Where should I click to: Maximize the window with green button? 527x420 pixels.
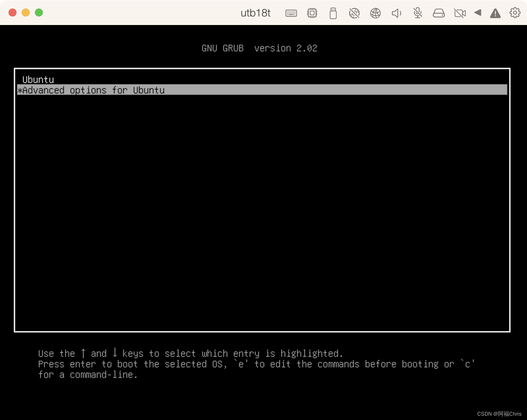click(39, 13)
